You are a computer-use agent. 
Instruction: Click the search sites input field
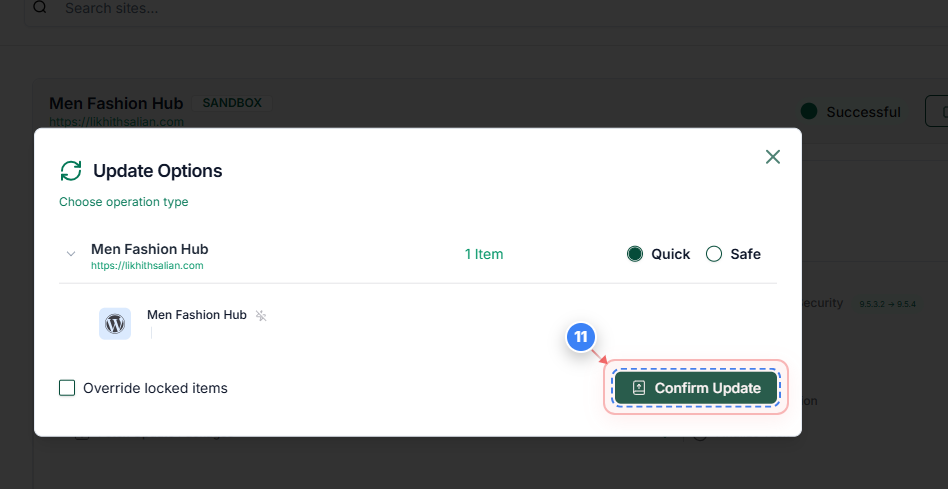(x=484, y=8)
